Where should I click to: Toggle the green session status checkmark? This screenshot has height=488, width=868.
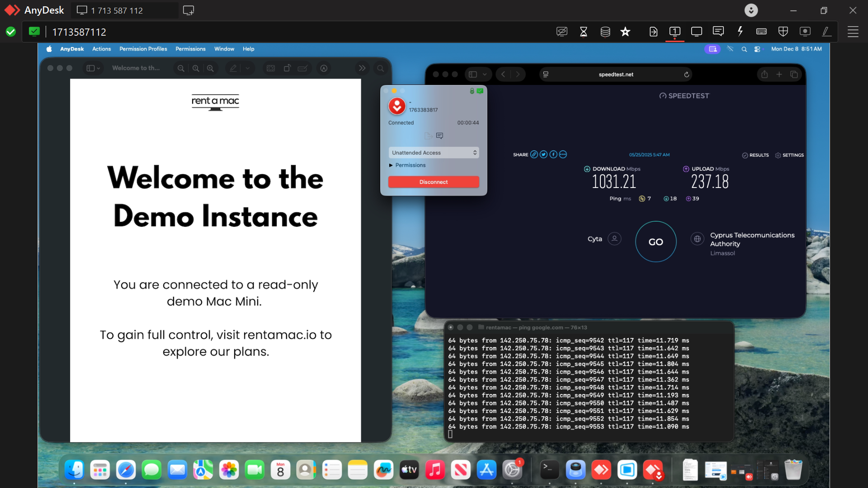[11, 32]
